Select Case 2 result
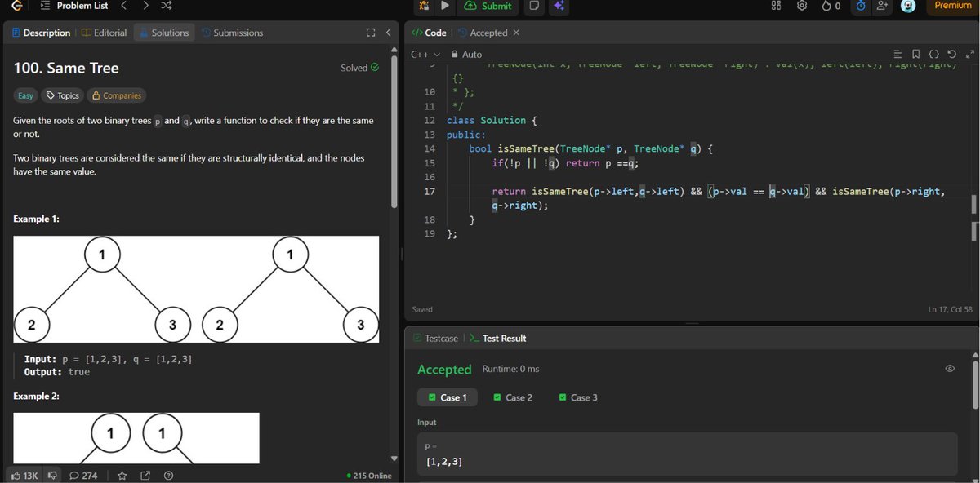Screen dimensions: 980x483 point(513,397)
